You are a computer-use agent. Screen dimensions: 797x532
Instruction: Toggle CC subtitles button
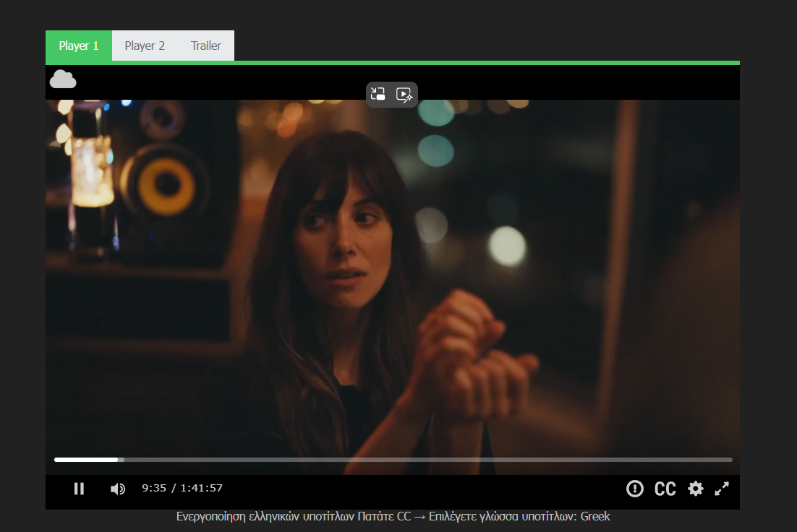click(x=665, y=489)
